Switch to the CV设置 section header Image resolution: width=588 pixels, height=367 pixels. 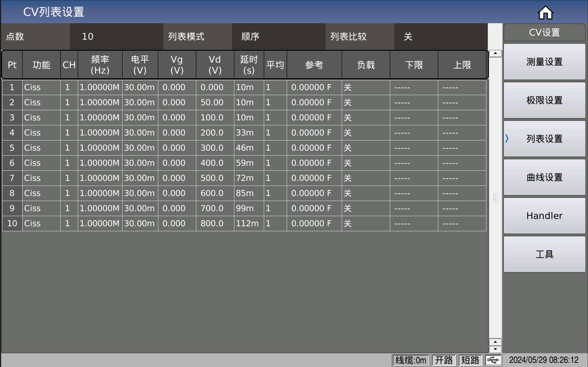pyautogui.click(x=544, y=32)
